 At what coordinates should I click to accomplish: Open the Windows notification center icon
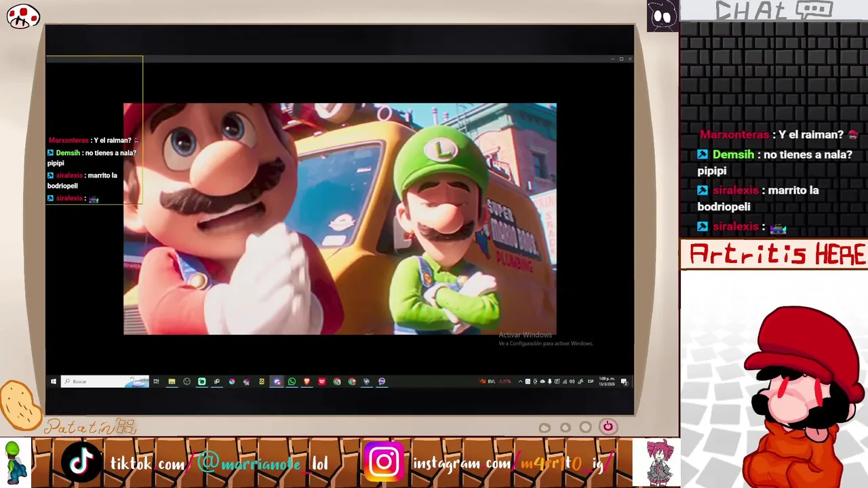coord(624,382)
